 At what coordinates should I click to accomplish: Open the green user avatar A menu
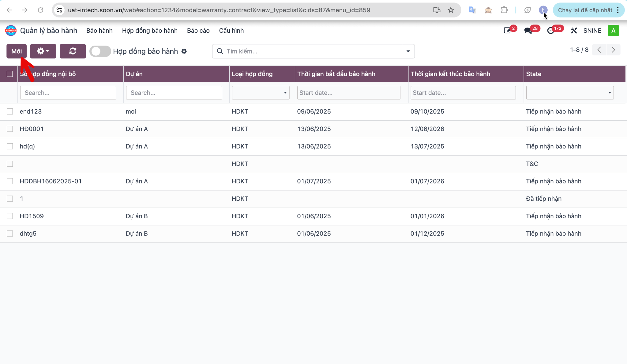point(613,30)
